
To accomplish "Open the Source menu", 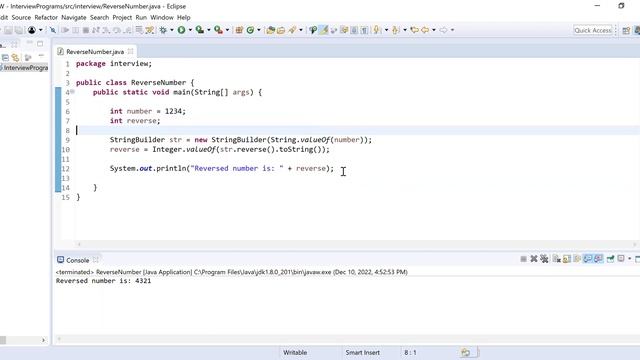I will click(21, 18).
